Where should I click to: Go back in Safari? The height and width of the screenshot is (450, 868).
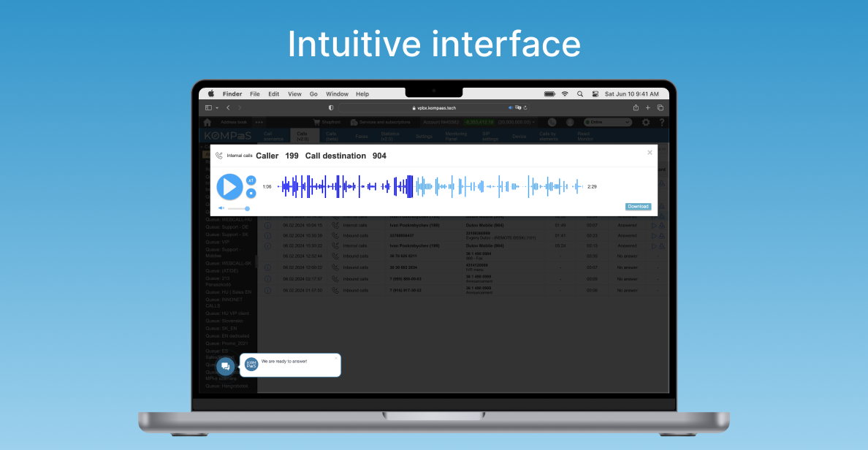click(228, 107)
